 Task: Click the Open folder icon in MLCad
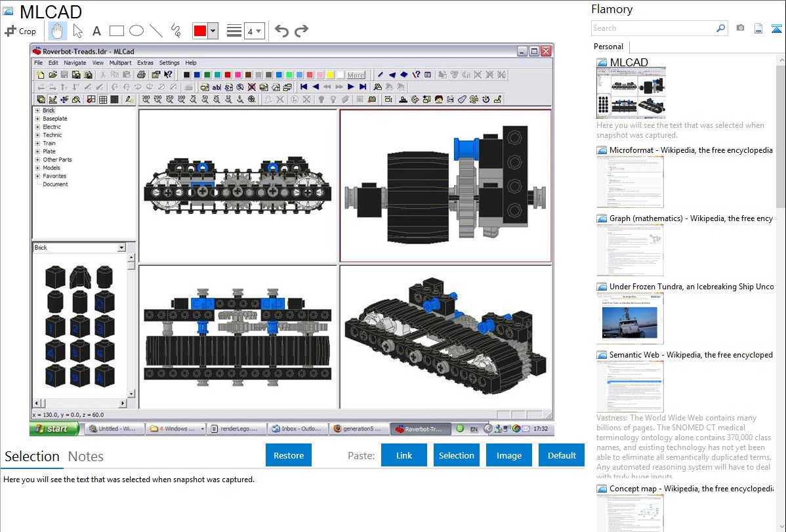(52, 75)
